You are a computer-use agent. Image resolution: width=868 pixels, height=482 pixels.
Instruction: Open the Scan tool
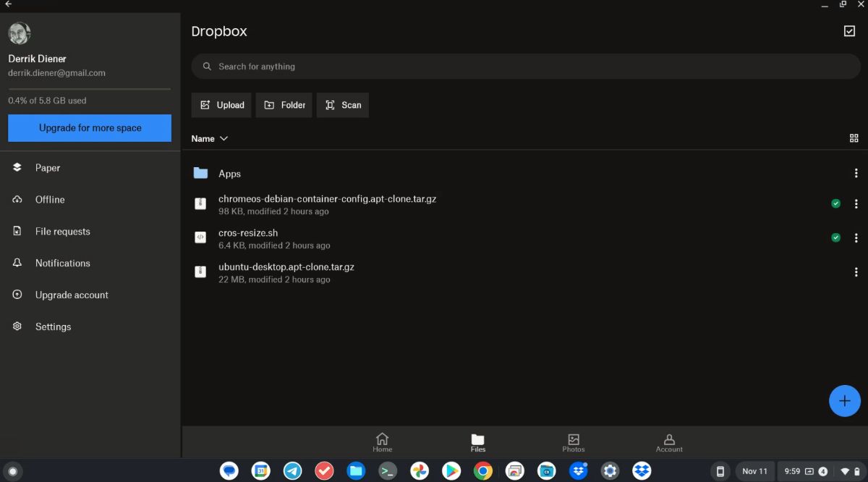point(342,104)
